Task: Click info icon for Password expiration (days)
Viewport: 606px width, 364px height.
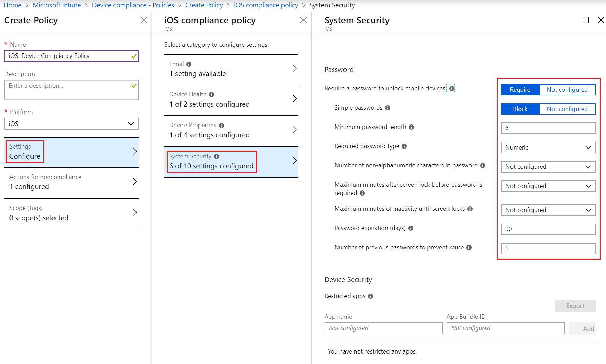Action: tap(411, 228)
